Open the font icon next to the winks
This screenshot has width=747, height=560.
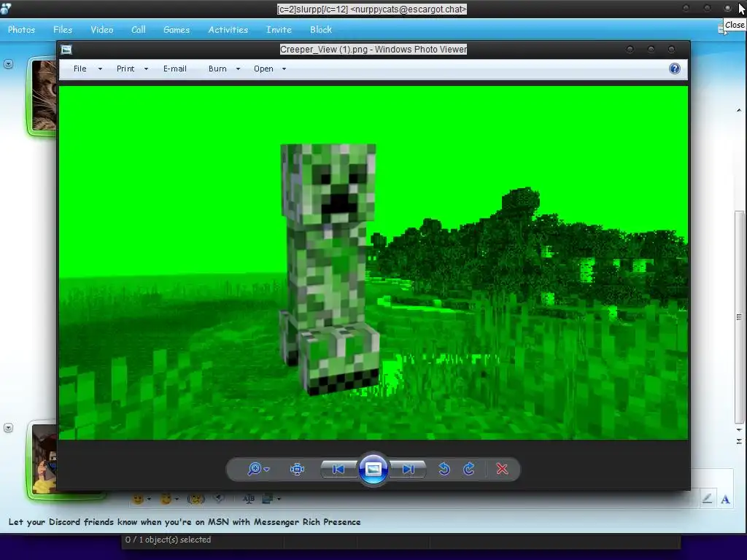248,499
